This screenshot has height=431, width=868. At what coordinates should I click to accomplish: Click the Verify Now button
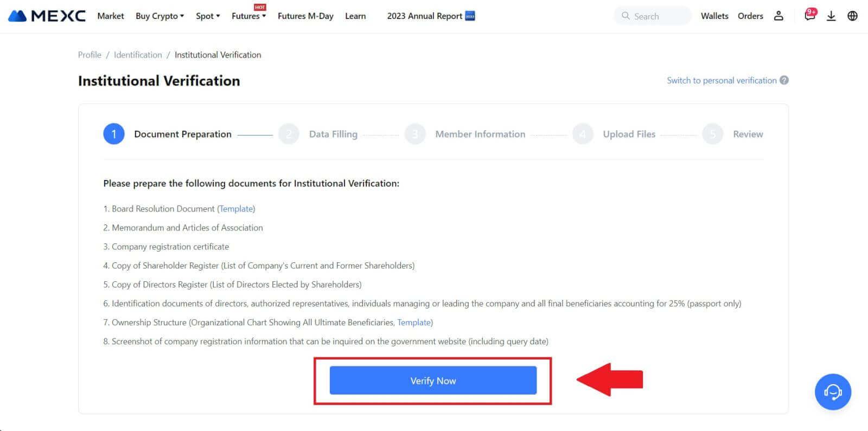point(432,380)
